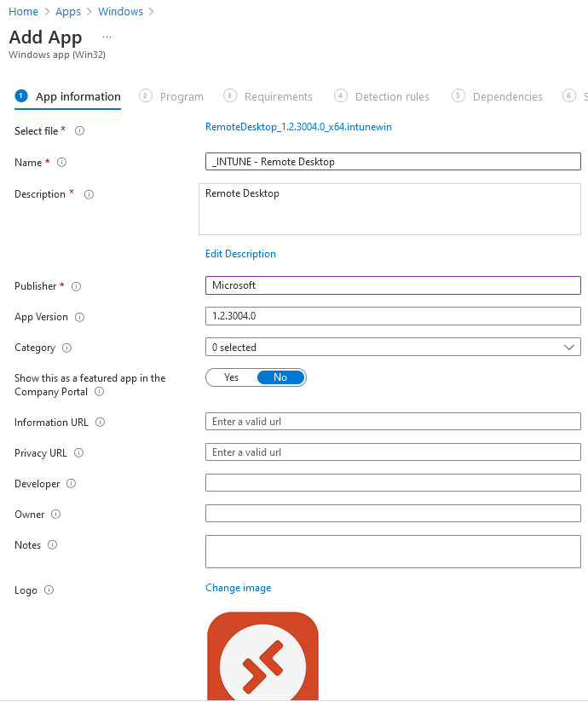Switch to the Detection rules tab
Viewport: 588px width, 702px height.
382,97
